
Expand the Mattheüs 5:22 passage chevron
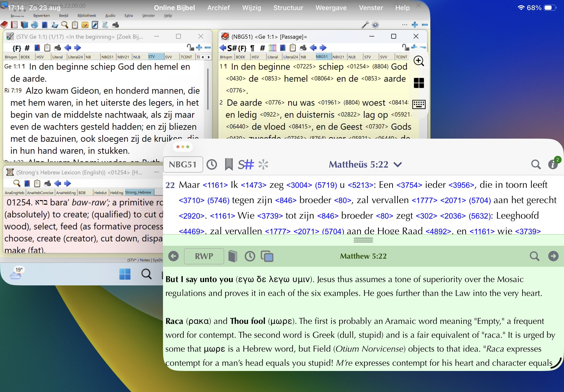tap(398, 164)
